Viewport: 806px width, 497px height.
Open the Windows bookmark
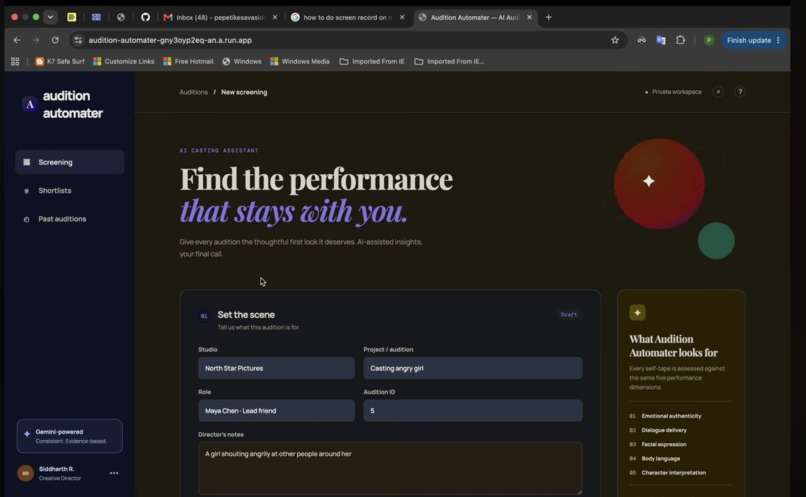(242, 61)
